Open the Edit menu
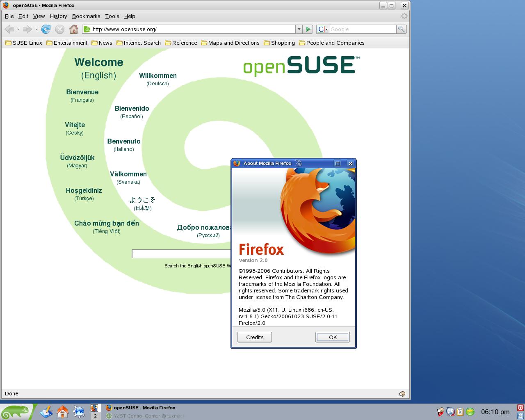Image resolution: width=525 pixels, height=420 pixels. point(23,16)
